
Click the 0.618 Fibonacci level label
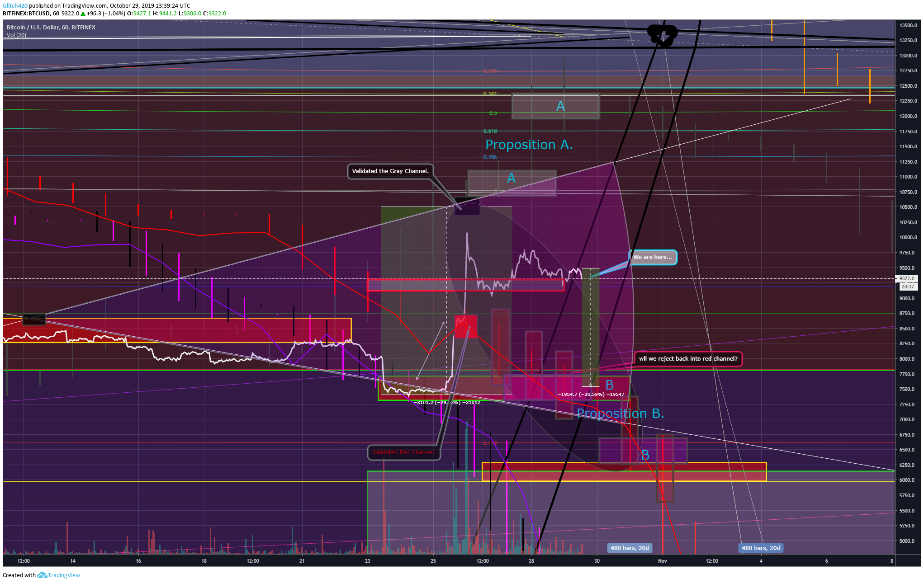pos(490,131)
